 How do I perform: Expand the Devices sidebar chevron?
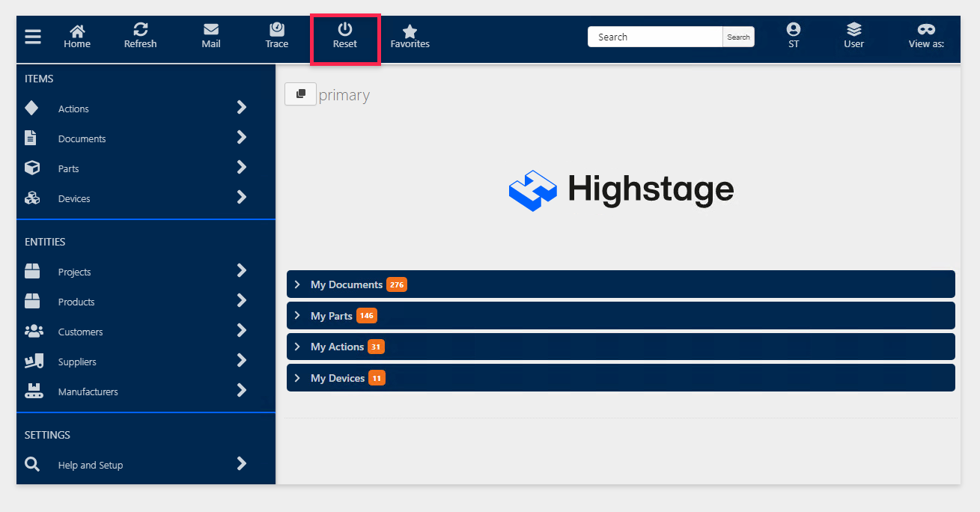[242, 197]
